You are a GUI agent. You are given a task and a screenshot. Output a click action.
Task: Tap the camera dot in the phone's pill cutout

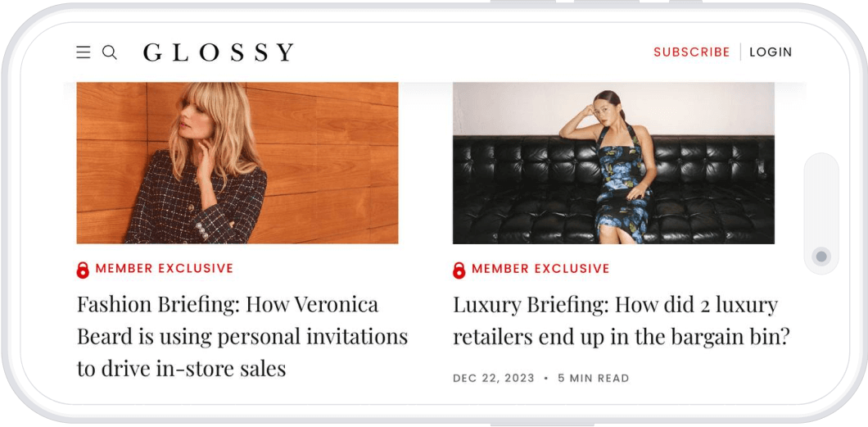coord(821,257)
